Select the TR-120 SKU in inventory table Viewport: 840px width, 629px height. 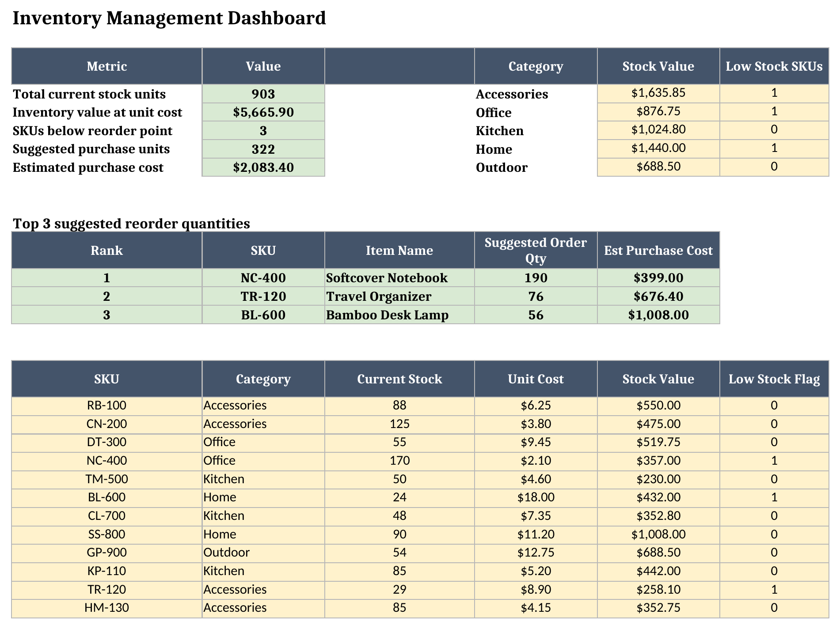(106, 590)
